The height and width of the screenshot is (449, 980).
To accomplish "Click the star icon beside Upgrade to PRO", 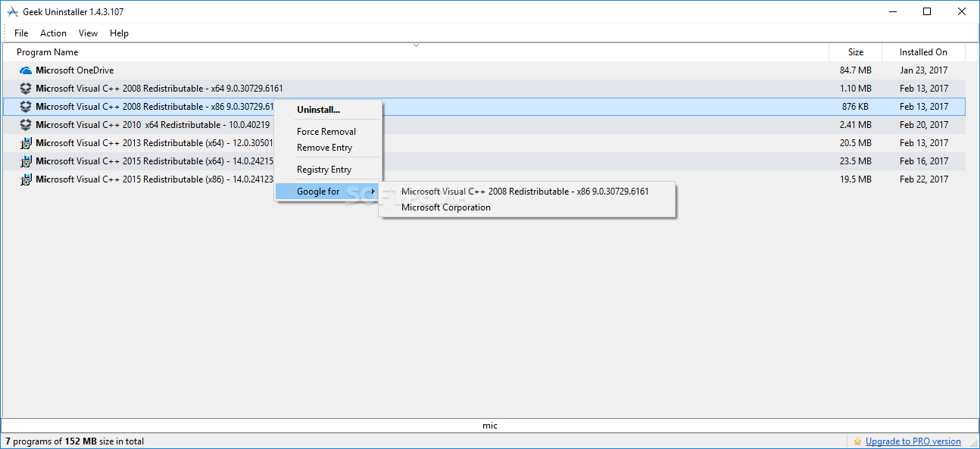I will click(857, 441).
